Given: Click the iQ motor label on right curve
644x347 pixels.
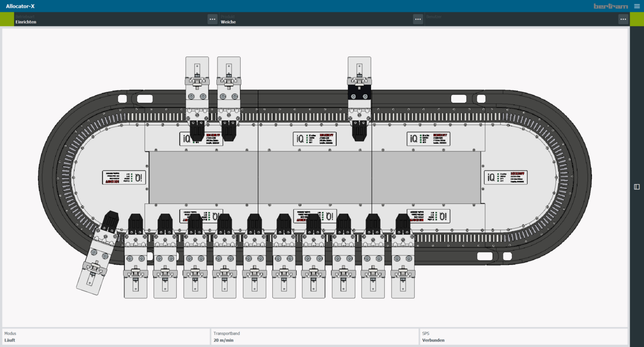Looking at the screenshot, I should pos(505,177).
